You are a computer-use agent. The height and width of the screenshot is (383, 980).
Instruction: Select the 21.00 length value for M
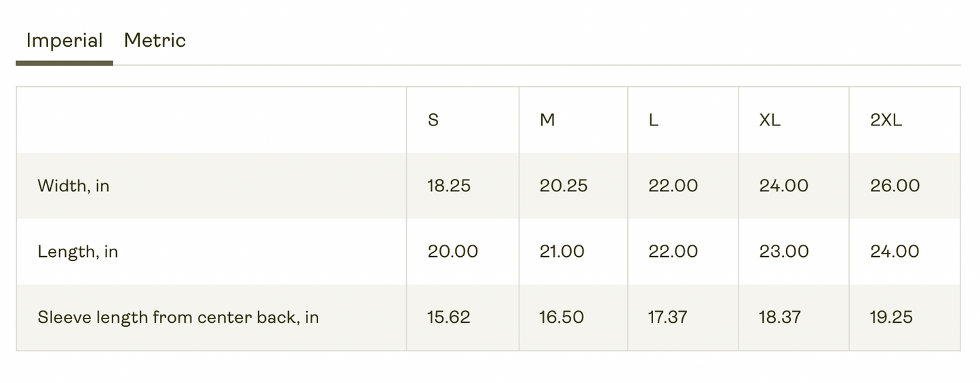coord(562,251)
